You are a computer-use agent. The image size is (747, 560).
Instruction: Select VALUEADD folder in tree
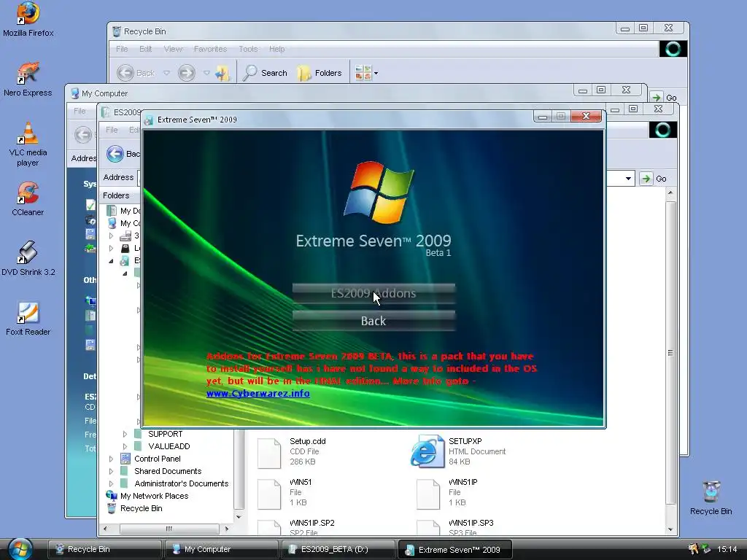169,446
